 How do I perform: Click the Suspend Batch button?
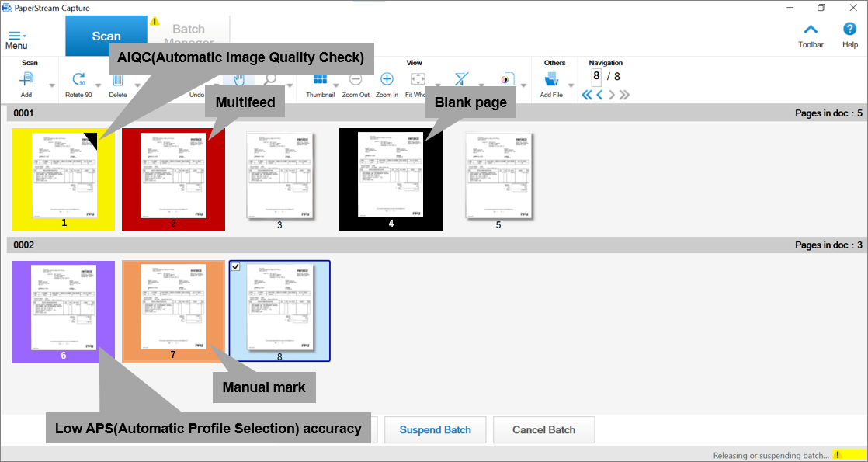[x=435, y=430]
